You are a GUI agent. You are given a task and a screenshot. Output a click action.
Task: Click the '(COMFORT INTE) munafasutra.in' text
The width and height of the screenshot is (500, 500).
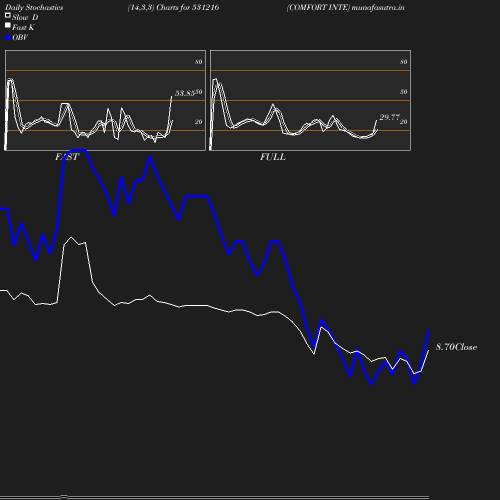pyautogui.click(x=345, y=8)
